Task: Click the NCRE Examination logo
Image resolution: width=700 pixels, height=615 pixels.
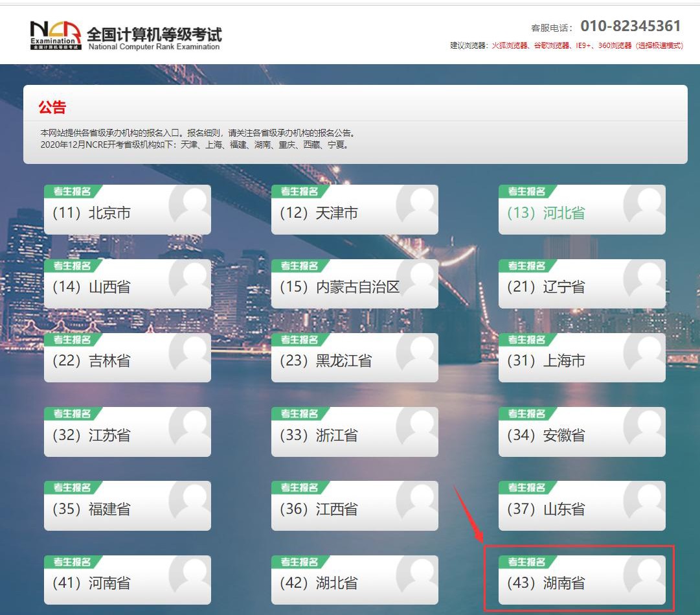Action: [55, 34]
